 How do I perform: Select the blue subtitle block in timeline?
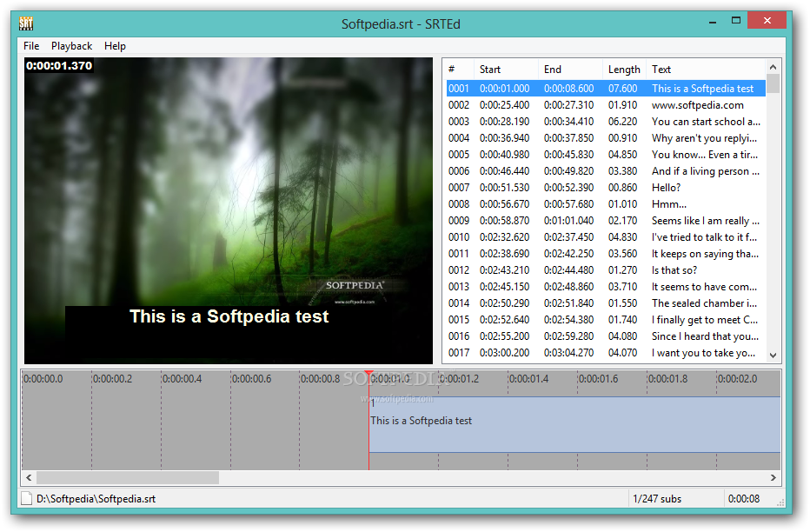pyautogui.click(x=574, y=424)
